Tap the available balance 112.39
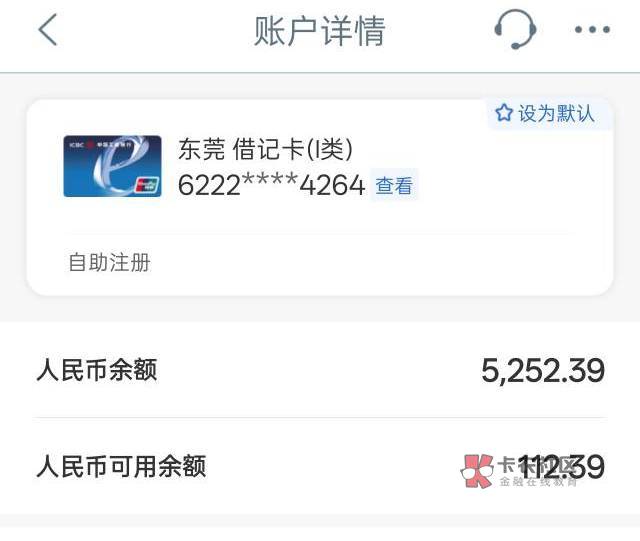The image size is (640, 541). point(561,466)
